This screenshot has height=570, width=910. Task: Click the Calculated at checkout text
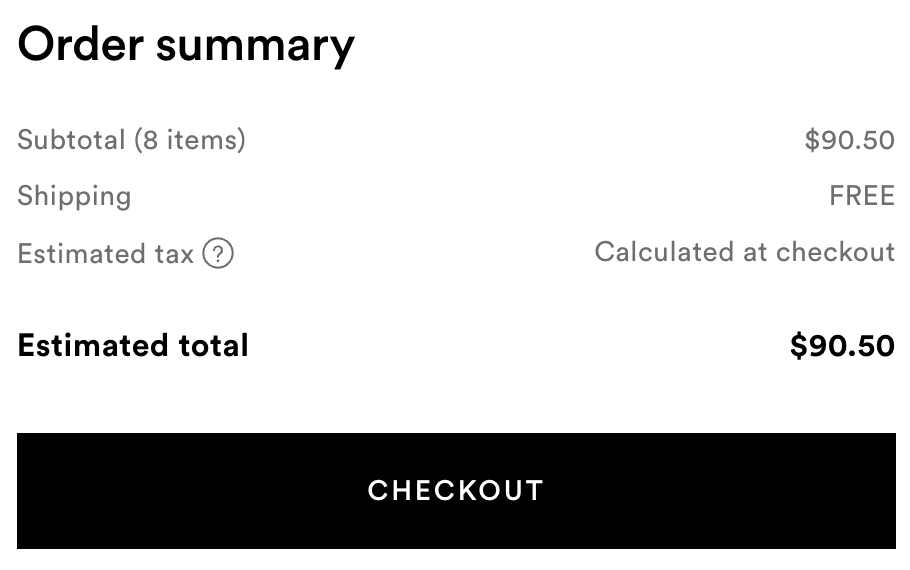tap(745, 252)
